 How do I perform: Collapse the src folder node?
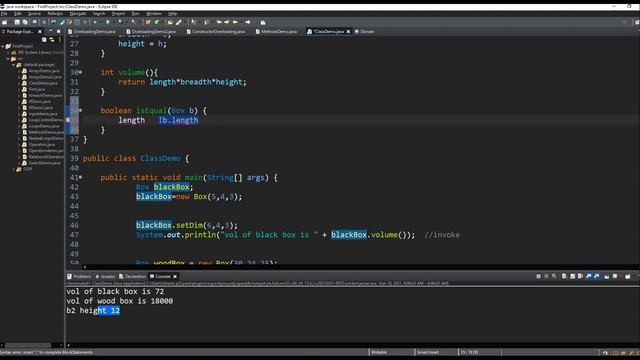pyautogui.click(x=8, y=59)
